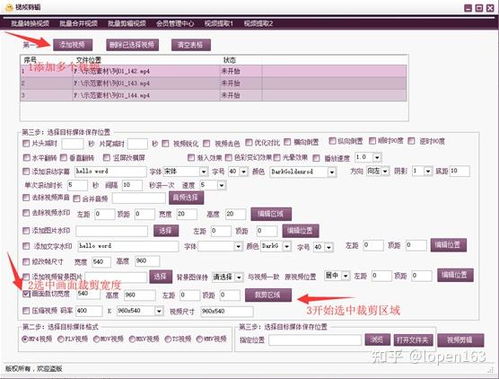Image resolution: width=499 pixels, height=379 pixels.
Task: Click the text watermark 编辑位置 button
Action: (x=448, y=245)
